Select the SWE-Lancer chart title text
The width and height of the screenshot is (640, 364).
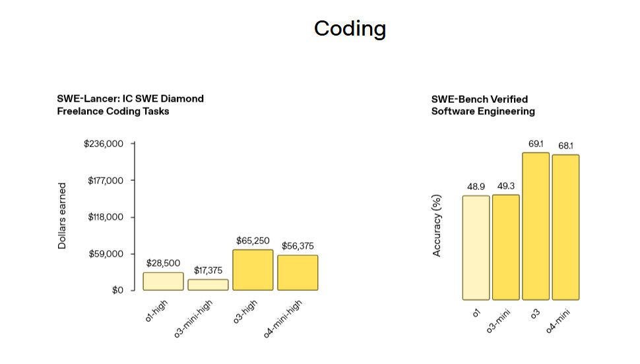point(130,105)
